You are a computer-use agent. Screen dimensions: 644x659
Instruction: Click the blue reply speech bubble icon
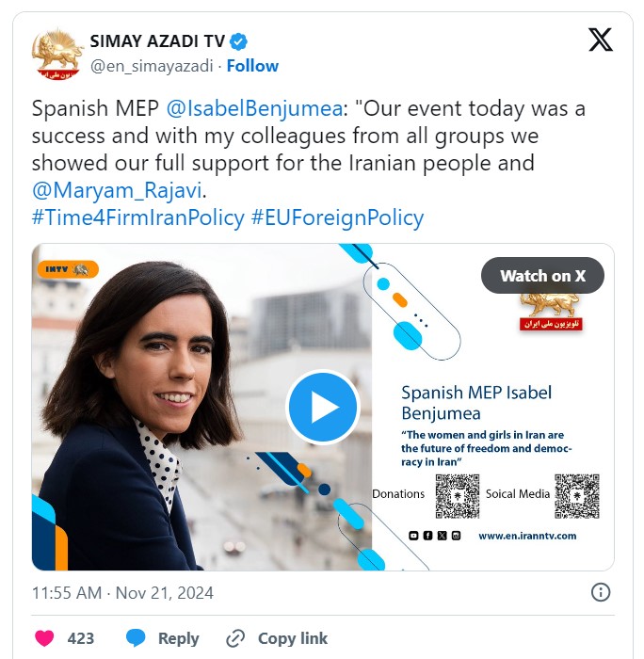(136, 638)
